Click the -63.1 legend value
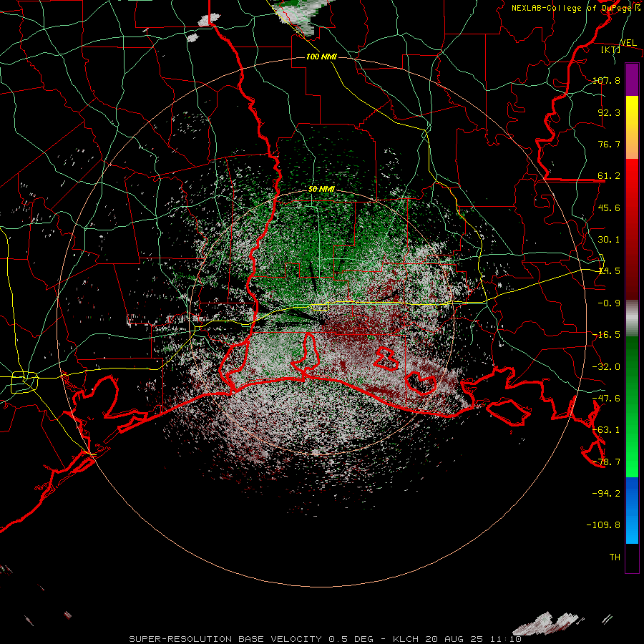Image resolution: width=644 pixels, height=644 pixels. click(x=606, y=430)
